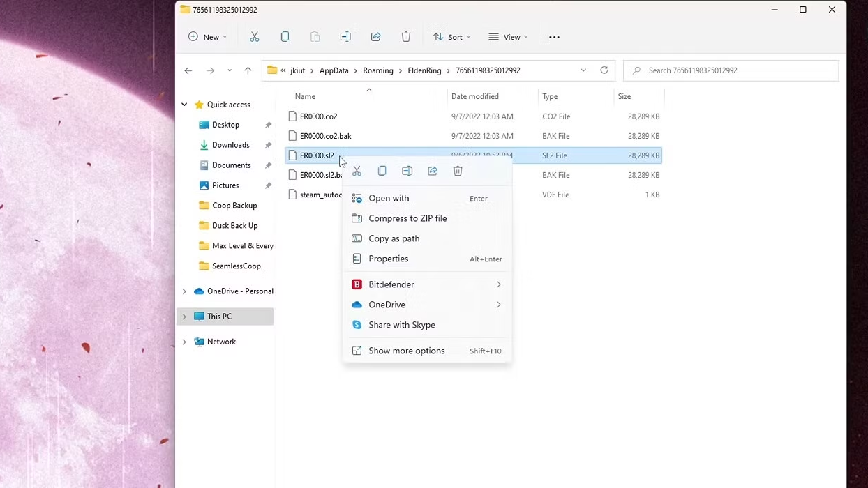Image resolution: width=868 pixels, height=488 pixels.
Task: Open the View dropdown
Action: click(509, 37)
